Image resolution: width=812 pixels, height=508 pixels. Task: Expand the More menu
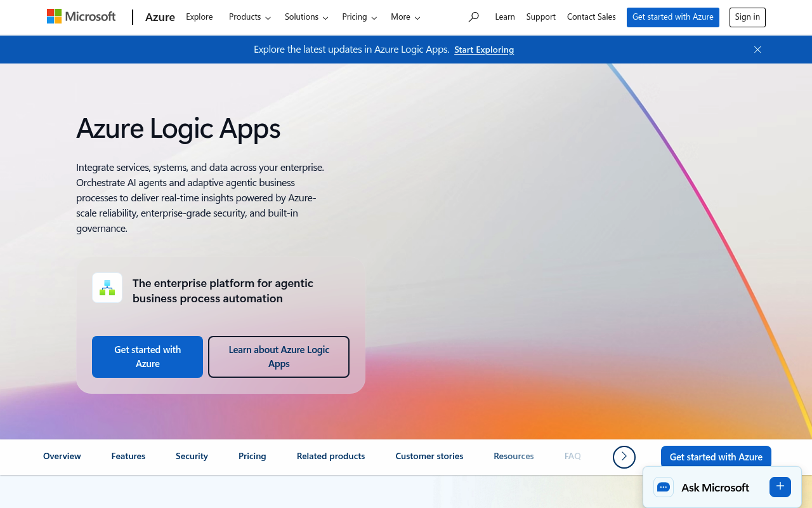click(405, 17)
